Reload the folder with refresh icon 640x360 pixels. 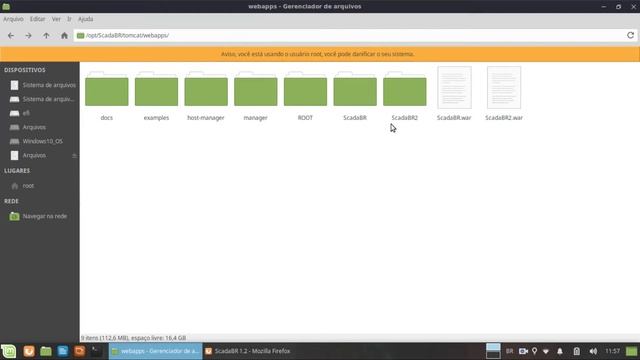[x=630, y=36]
